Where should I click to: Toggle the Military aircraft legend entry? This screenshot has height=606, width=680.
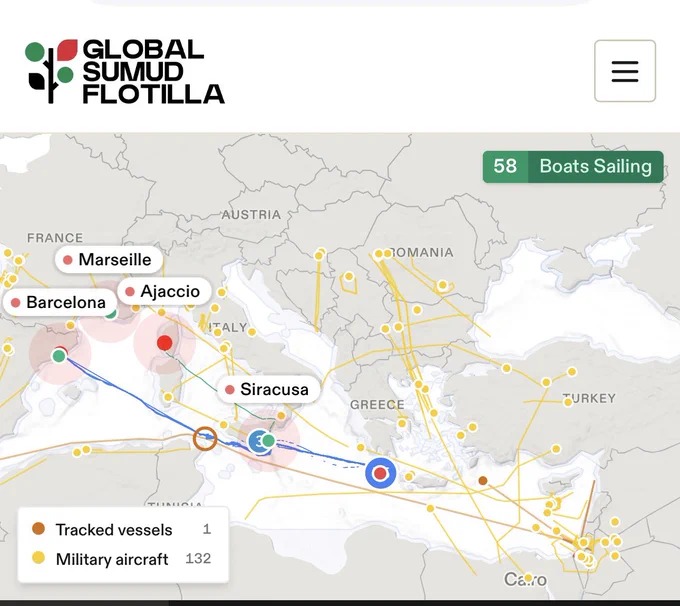[123, 559]
